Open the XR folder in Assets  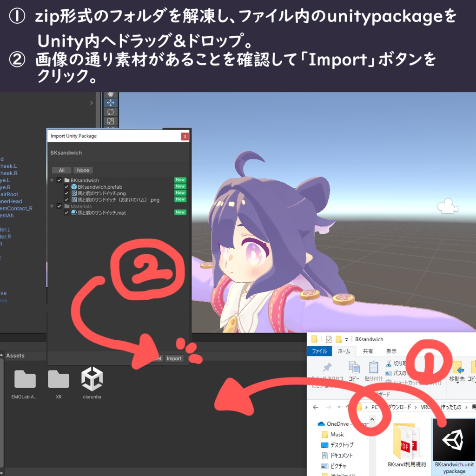point(59,379)
